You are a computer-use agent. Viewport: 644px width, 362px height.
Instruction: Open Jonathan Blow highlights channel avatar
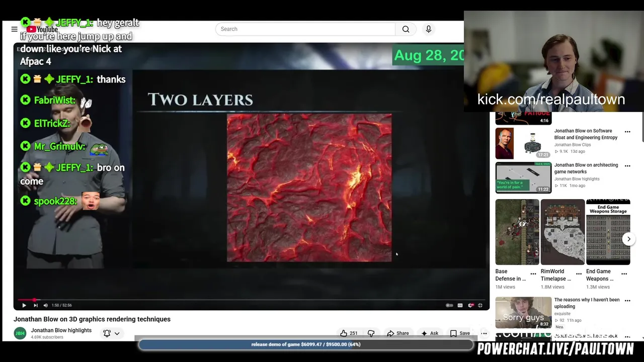point(20,333)
